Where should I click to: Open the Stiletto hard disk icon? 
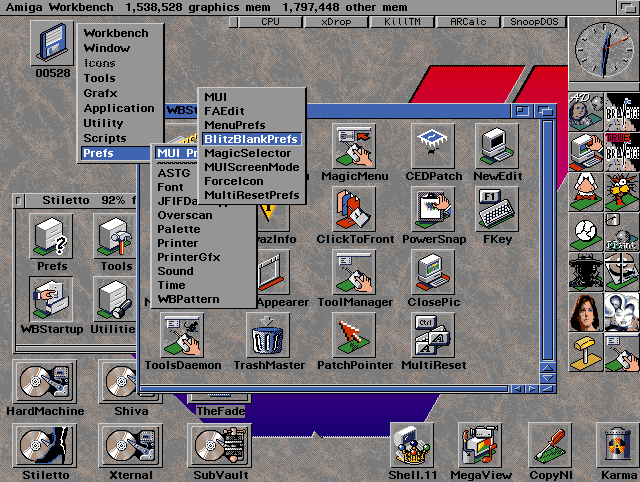tap(44, 445)
